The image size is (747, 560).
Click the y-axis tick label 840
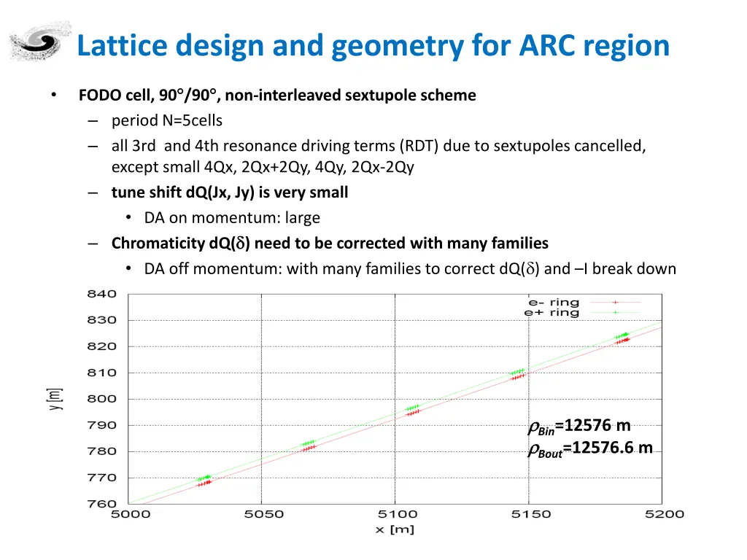[x=102, y=294]
